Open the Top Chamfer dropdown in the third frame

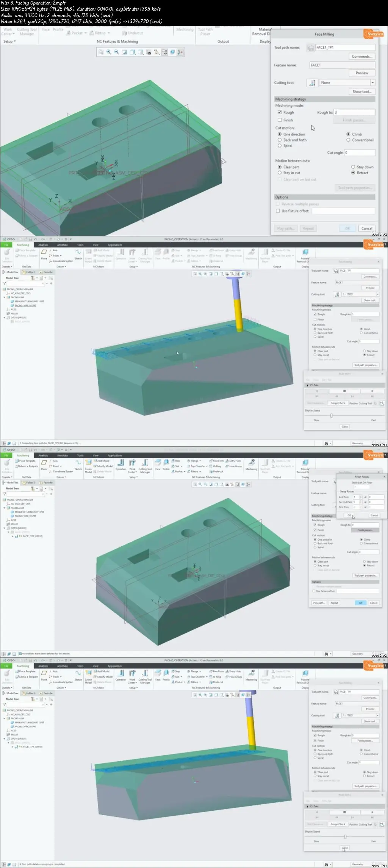click(207, 466)
